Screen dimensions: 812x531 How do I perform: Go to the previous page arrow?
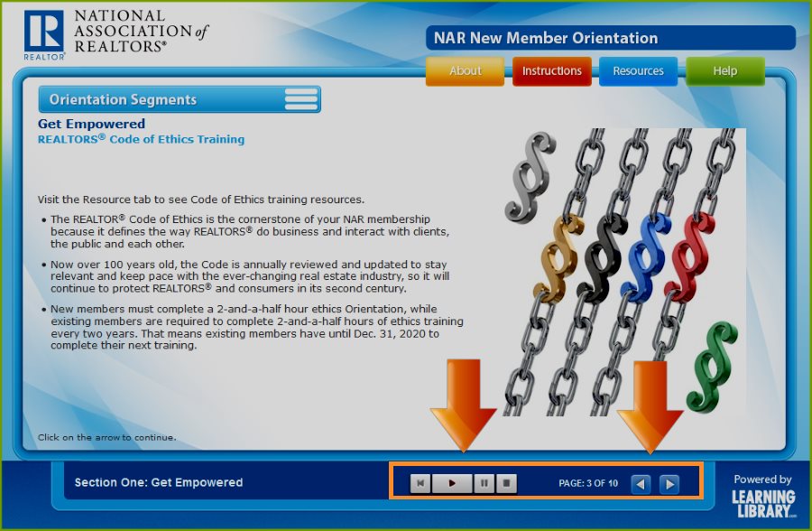tap(641, 484)
